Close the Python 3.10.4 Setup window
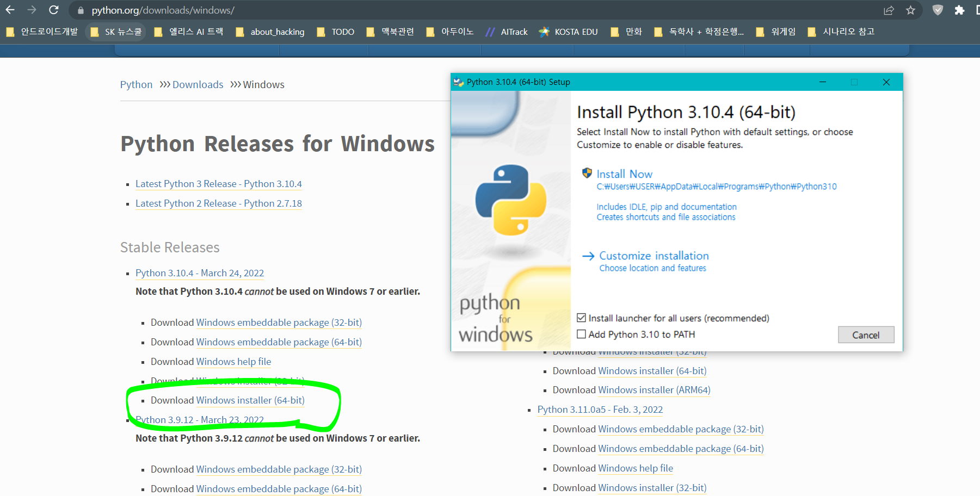 (886, 82)
